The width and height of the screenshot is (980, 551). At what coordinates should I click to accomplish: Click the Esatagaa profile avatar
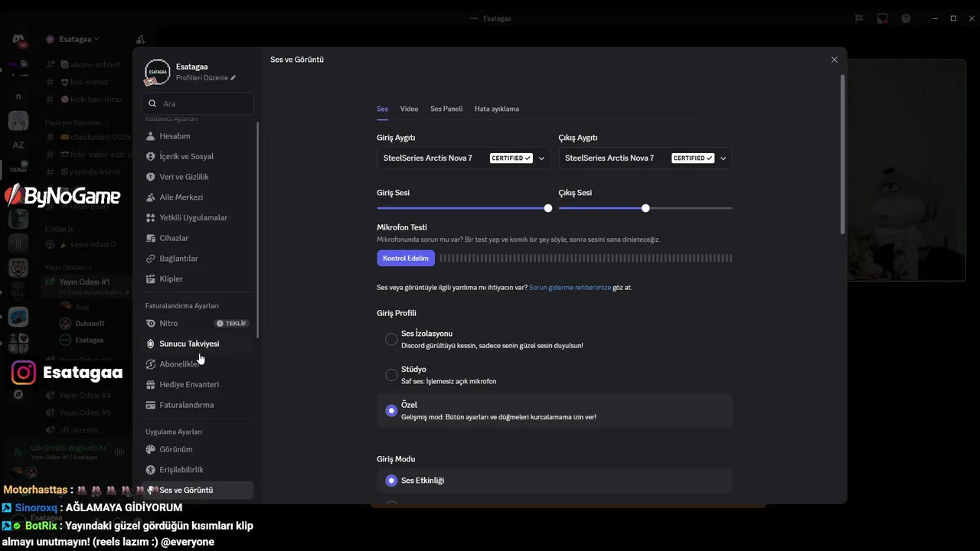(157, 72)
